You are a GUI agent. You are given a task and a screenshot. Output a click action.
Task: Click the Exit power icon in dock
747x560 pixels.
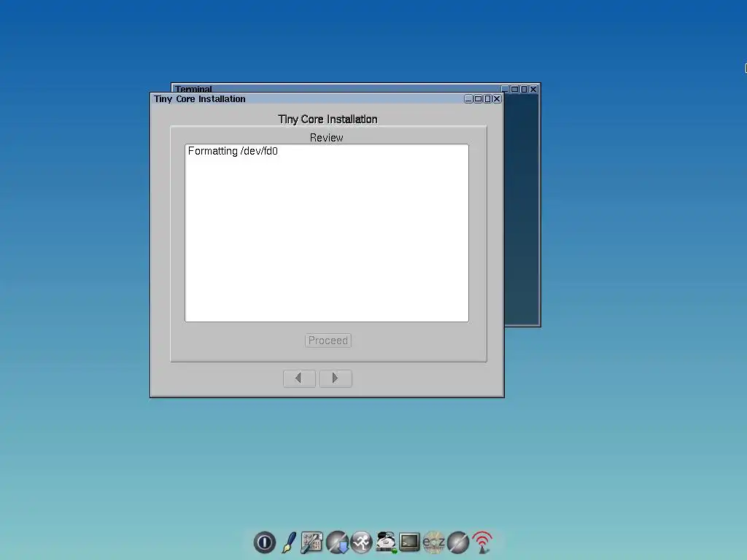264,542
